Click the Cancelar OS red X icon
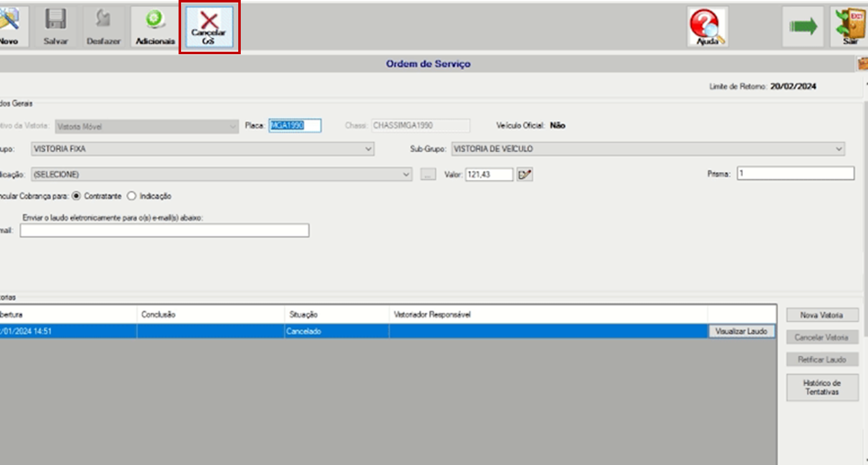The height and width of the screenshot is (465, 868). coord(209,20)
